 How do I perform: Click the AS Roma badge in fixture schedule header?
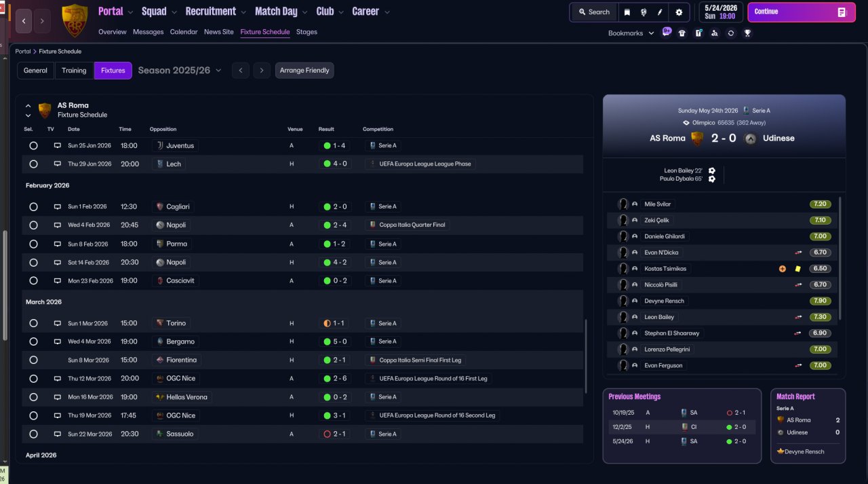tap(45, 110)
